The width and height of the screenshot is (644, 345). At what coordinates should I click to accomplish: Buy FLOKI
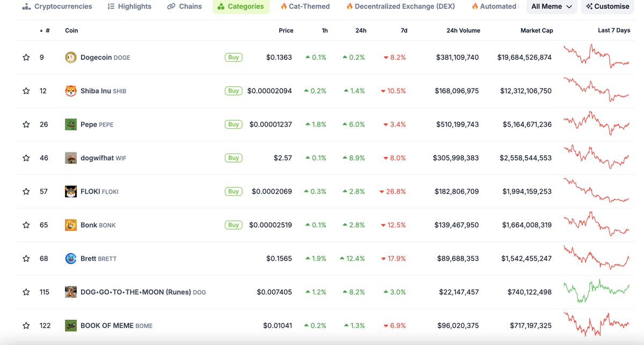[x=233, y=192]
